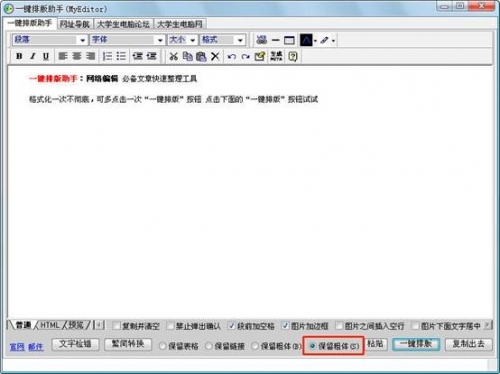
Task: Center align the text
Action: click(77, 56)
